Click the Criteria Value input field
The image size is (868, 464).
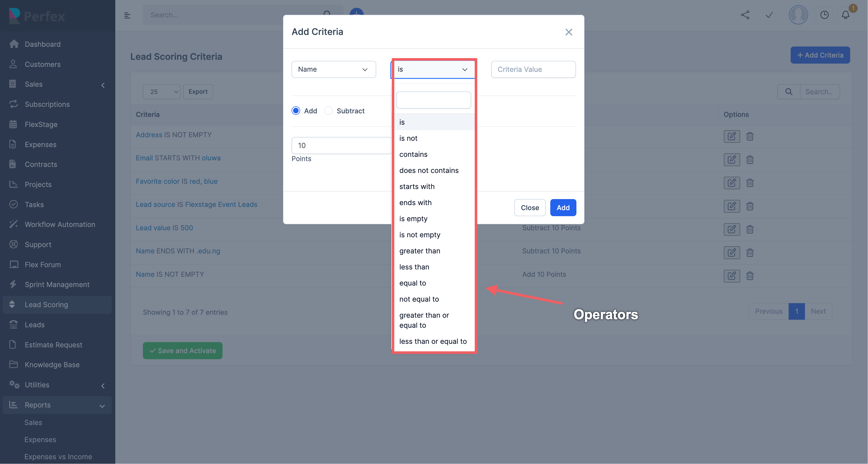[x=533, y=69]
